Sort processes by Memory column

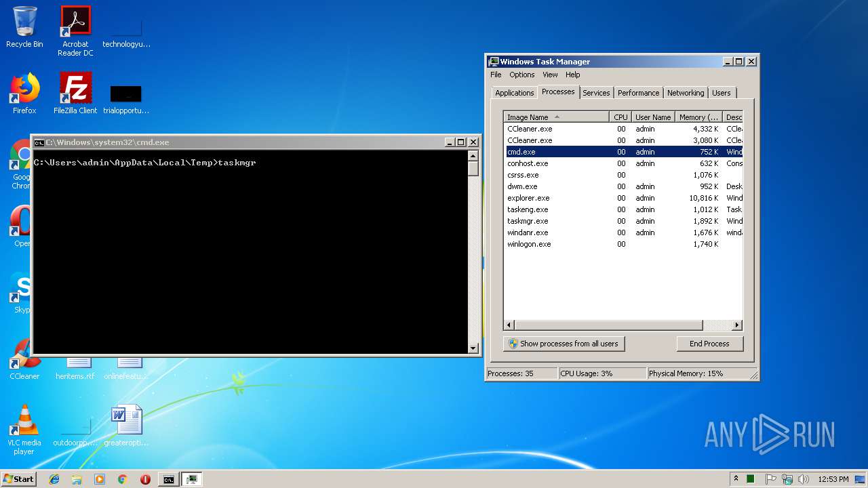[699, 117]
